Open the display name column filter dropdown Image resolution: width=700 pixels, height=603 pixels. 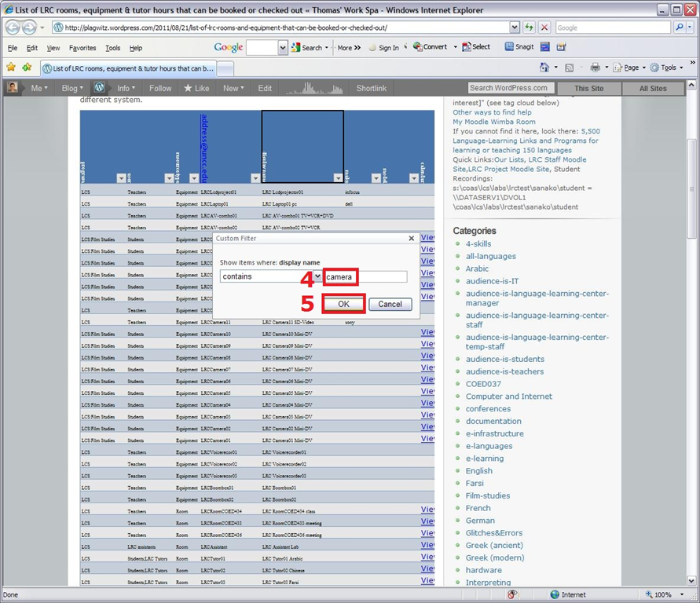pyautogui.click(x=337, y=178)
